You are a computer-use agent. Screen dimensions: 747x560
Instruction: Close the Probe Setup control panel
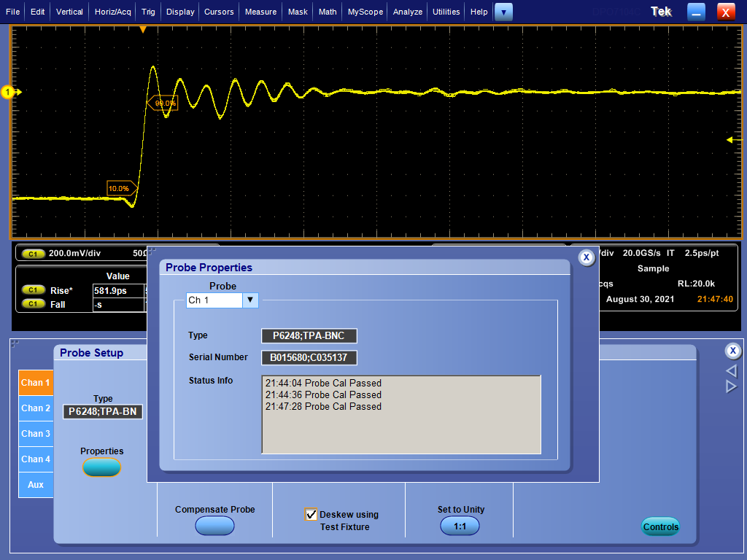[x=732, y=351]
